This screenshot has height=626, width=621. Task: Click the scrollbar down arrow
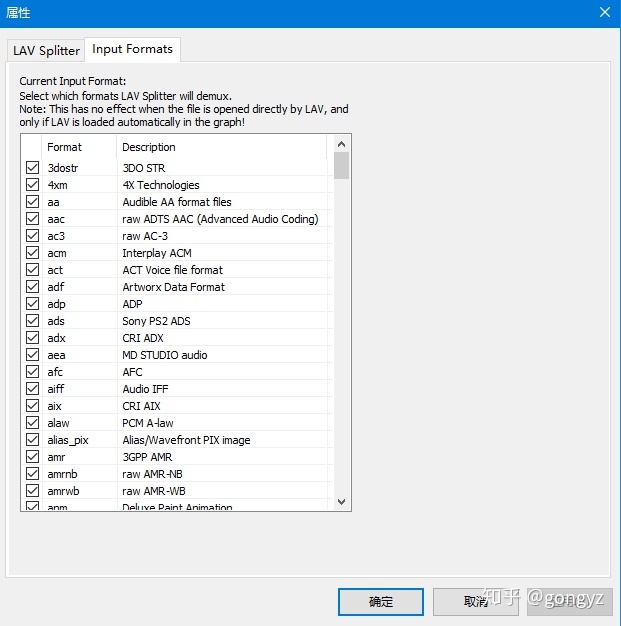tap(342, 502)
